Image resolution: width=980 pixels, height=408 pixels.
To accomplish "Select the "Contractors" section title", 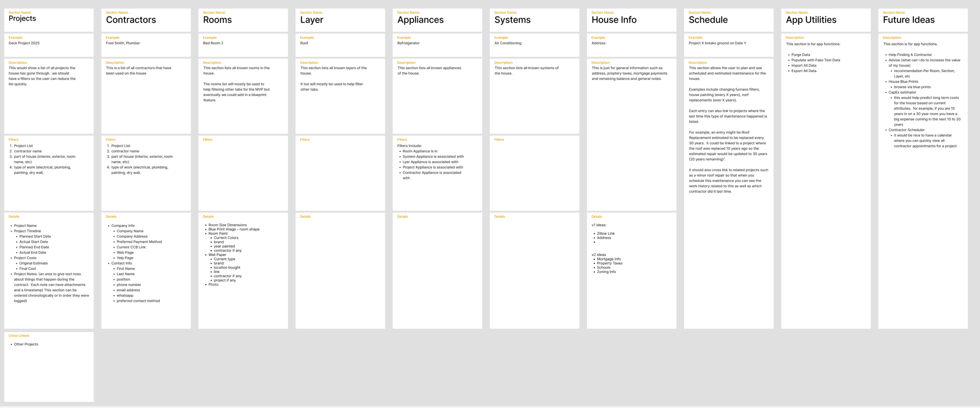I will pyautogui.click(x=131, y=20).
